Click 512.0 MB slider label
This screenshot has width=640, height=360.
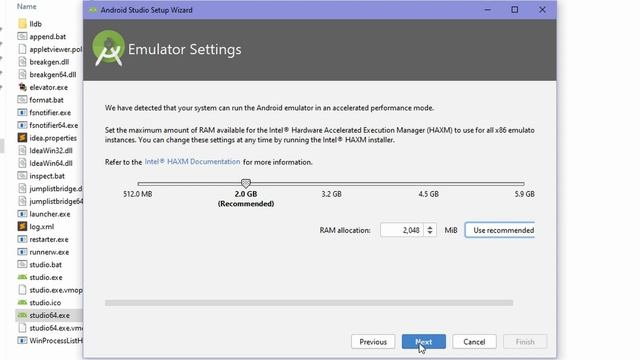138,194
